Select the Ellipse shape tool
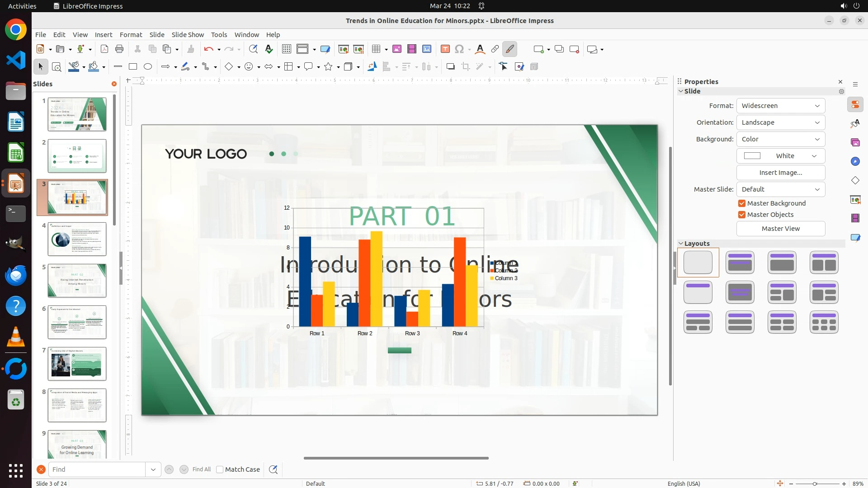 point(148,67)
